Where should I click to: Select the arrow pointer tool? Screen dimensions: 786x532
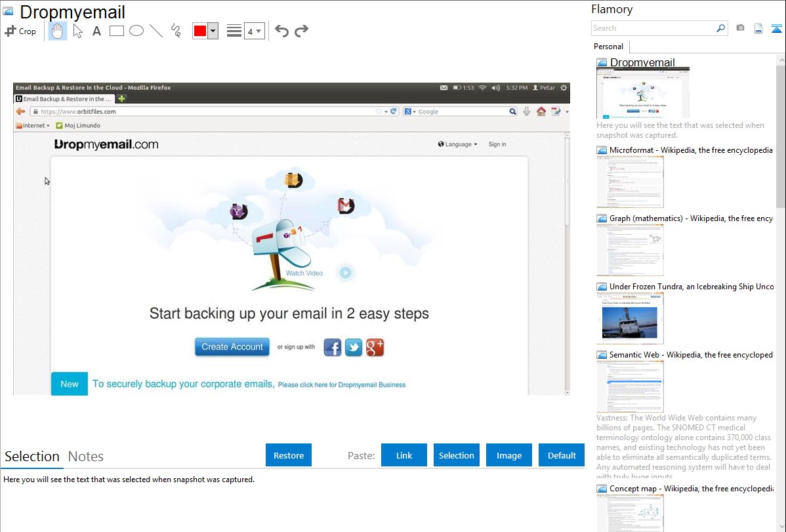click(77, 31)
